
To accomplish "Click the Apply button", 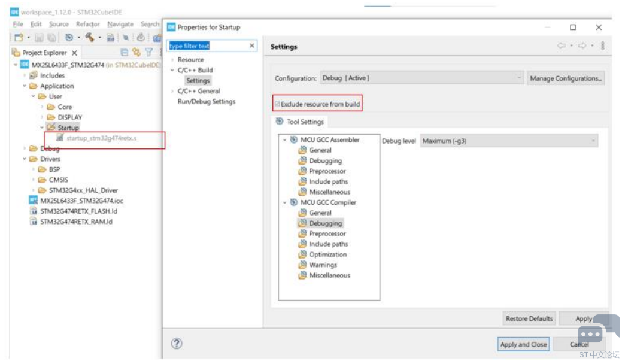I will coord(584,318).
